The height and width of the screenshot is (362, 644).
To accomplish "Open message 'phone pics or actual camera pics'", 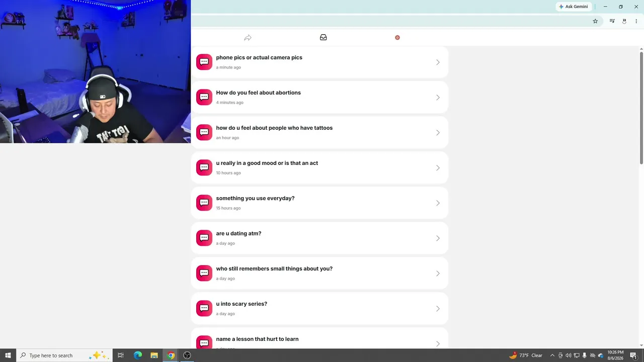I will (319, 62).
